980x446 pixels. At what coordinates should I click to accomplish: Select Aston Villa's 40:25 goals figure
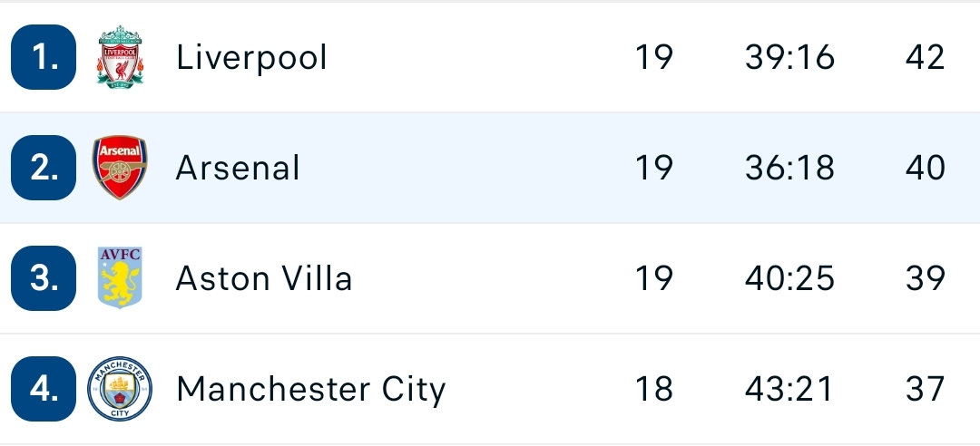coord(790,278)
